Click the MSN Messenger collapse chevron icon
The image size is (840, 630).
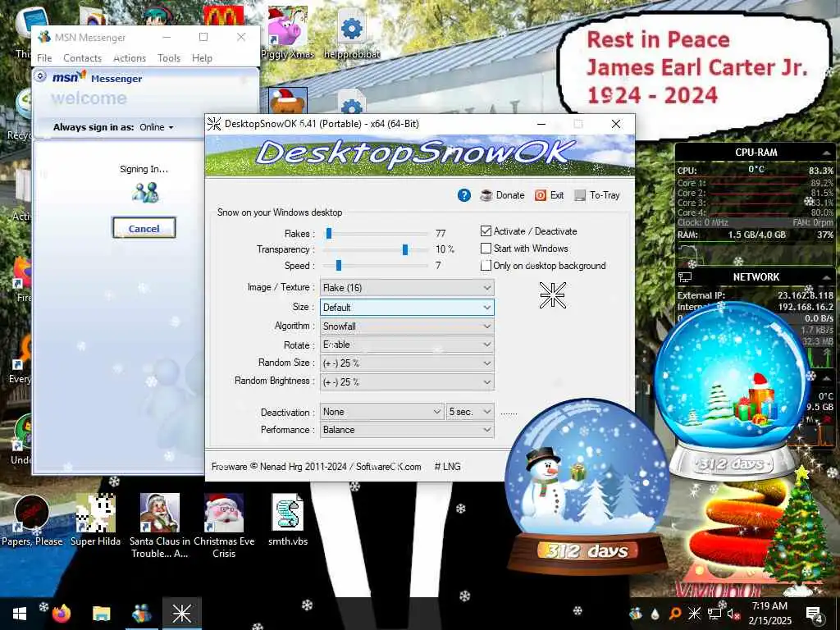click(x=40, y=76)
